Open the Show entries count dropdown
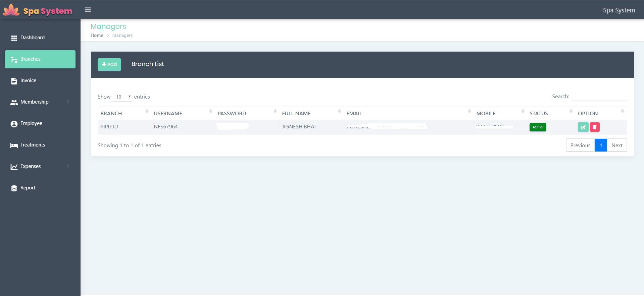Image resolution: width=644 pixels, height=296 pixels. pos(122,97)
